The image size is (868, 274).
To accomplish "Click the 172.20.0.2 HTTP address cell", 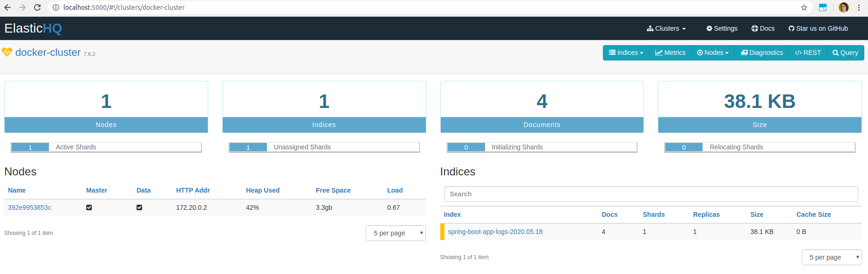I will (191, 207).
